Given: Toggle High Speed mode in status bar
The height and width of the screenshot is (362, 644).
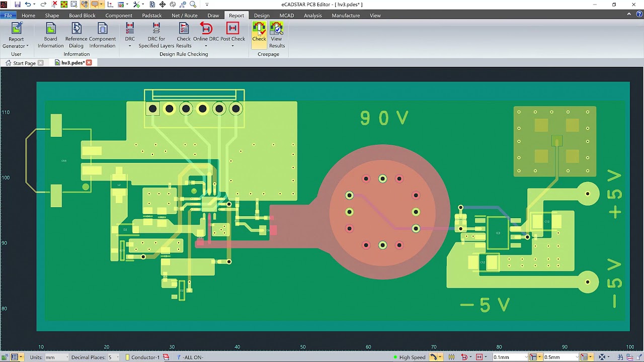Looking at the screenshot, I should (x=412, y=357).
